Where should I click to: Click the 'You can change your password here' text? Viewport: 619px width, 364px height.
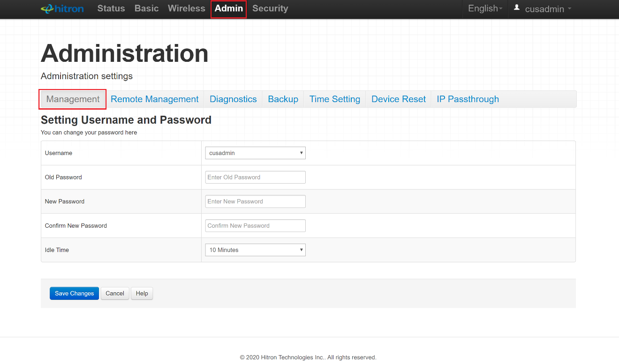coord(89,133)
